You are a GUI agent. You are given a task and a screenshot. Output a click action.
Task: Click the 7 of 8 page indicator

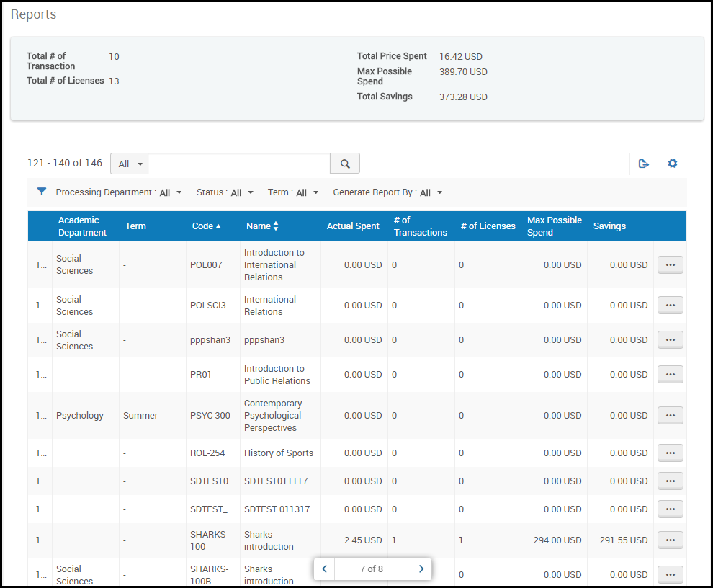372,569
